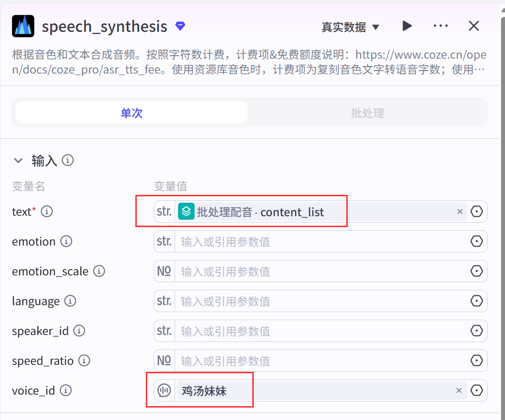Image resolution: width=505 pixels, height=420 pixels.
Task: Close the speech_synthesis panel
Action: pyautogui.click(x=474, y=26)
